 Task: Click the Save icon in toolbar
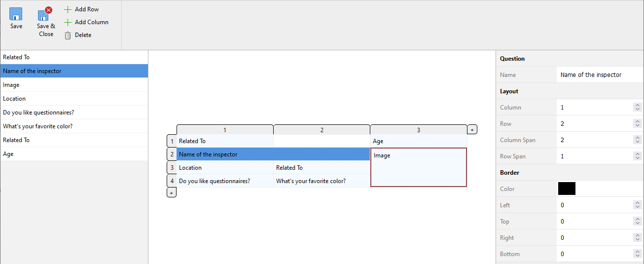(16, 14)
